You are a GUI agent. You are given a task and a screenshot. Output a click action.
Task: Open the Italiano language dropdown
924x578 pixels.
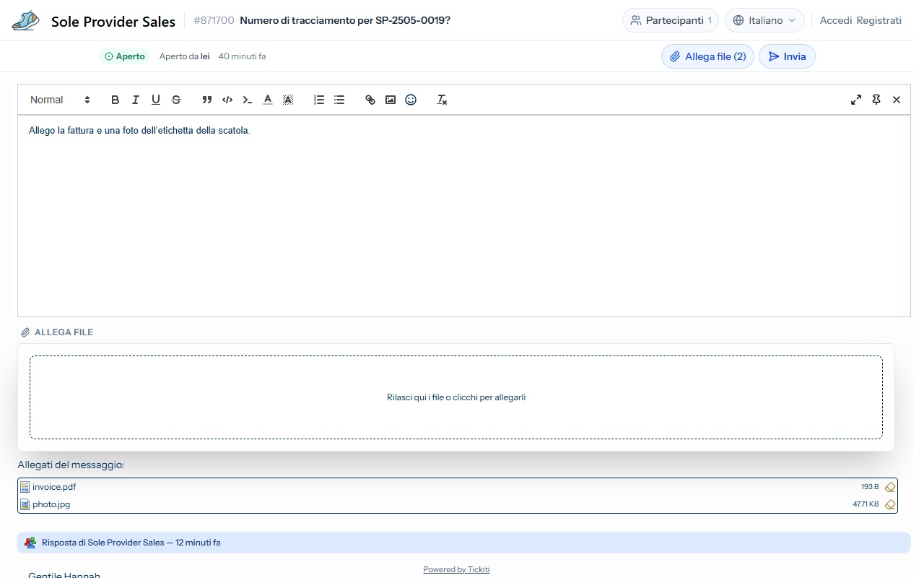tap(764, 20)
